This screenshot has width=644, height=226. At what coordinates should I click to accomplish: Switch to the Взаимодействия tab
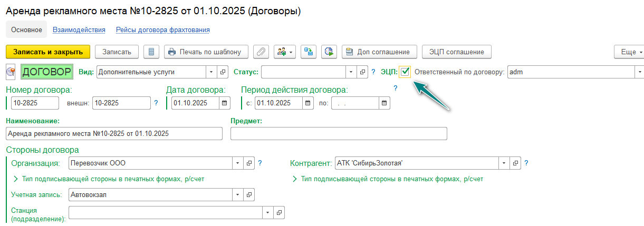(79, 30)
